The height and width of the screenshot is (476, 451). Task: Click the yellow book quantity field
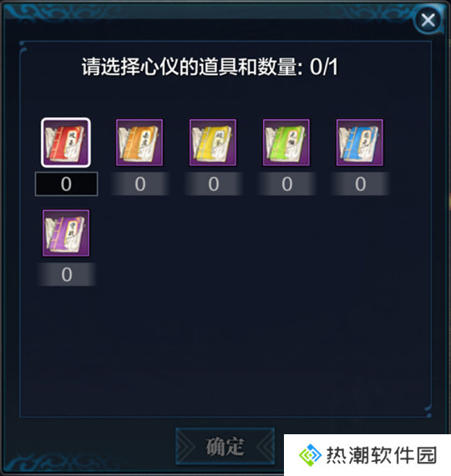click(x=214, y=184)
